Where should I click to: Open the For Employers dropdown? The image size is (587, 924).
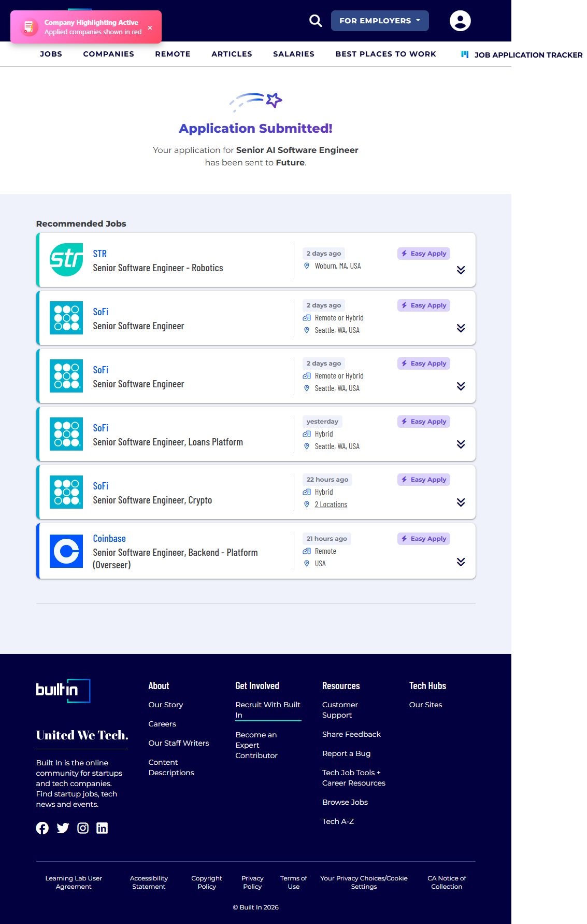pyautogui.click(x=379, y=21)
